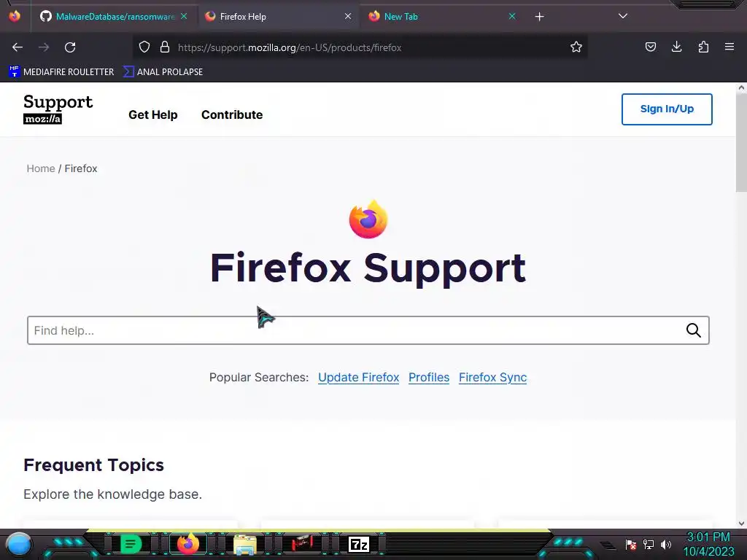This screenshot has height=560, width=747.
Task: Open the Firefox application menu
Action: 729,47
